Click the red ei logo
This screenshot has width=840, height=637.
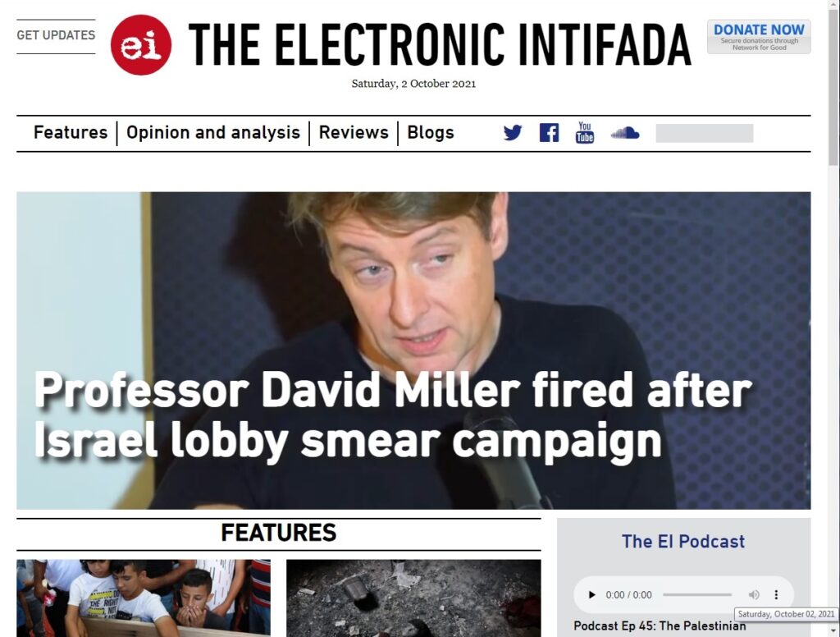coord(141,45)
